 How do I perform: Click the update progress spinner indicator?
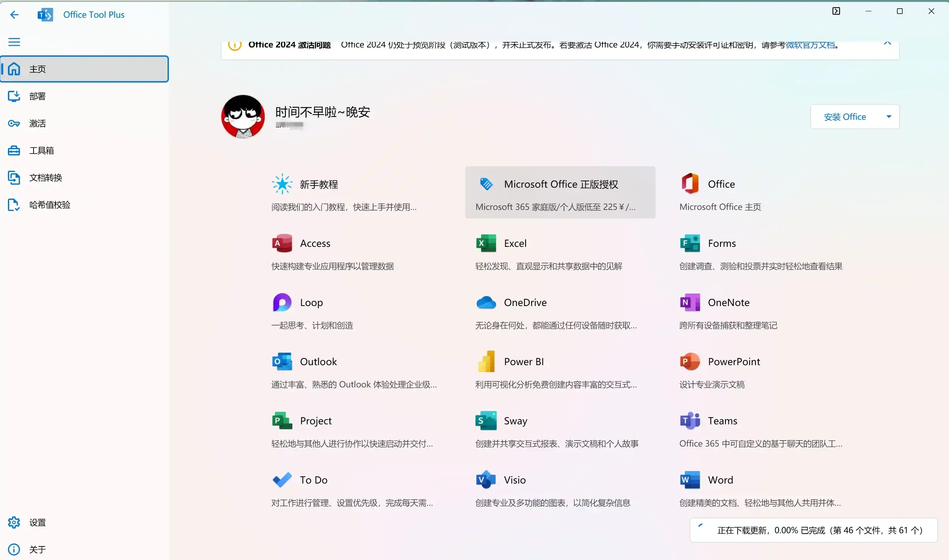[x=701, y=526]
